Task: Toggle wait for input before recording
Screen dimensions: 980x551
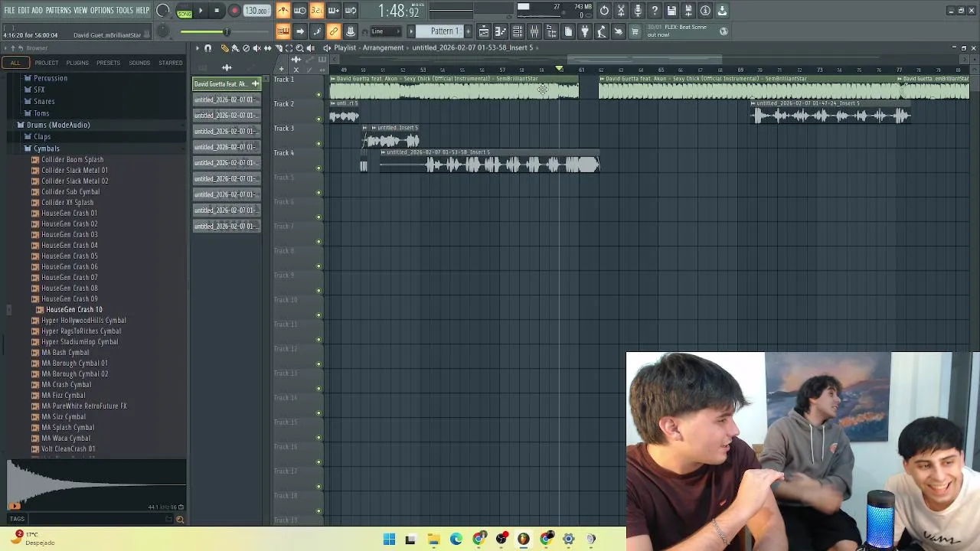Action: point(299,11)
